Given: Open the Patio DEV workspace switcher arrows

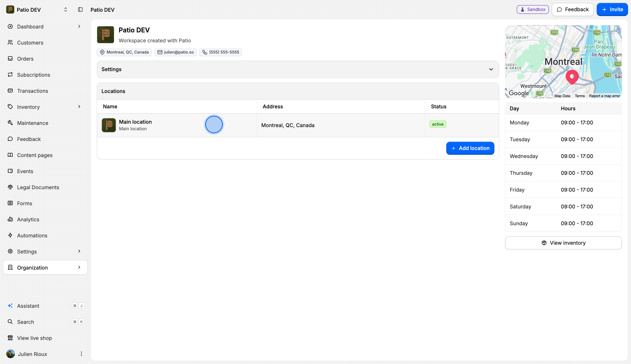Looking at the screenshot, I should (x=65, y=9).
